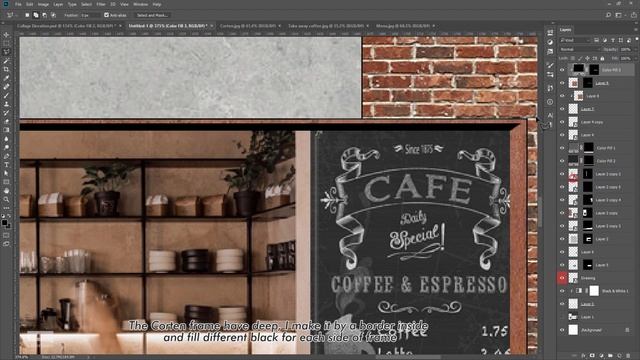Open the layer kind filter dropdown

(x=576, y=40)
